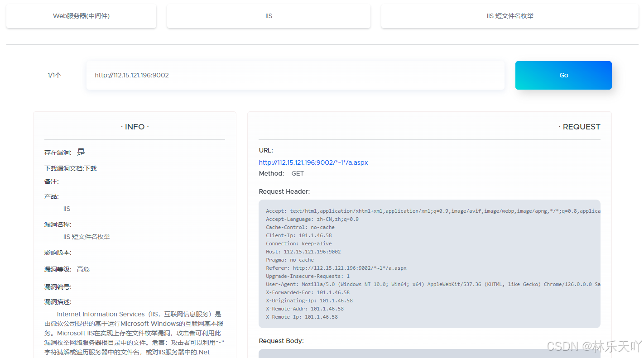The height and width of the screenshot is (358, 644).
Task: Click the Referer header line
Action: click(x=336, y=268)
